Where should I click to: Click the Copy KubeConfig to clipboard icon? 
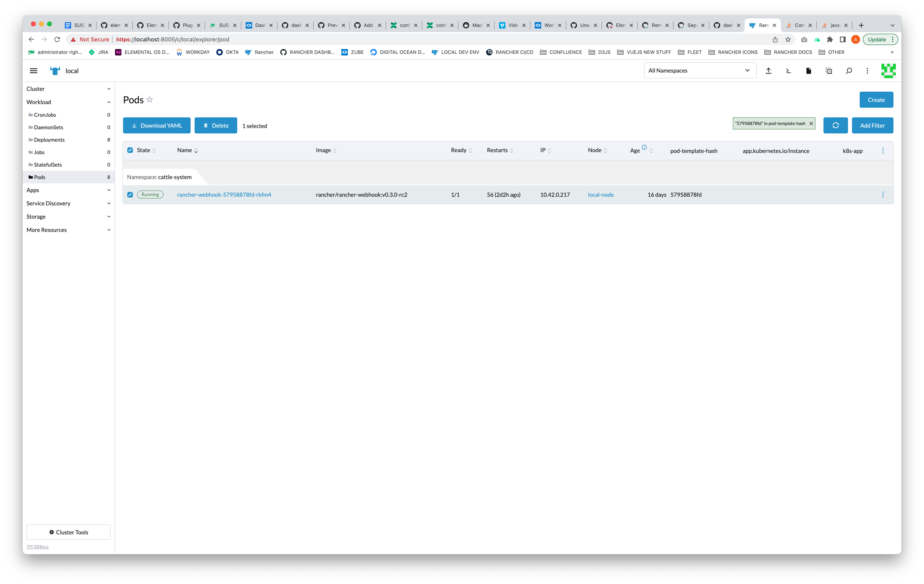coord(829,71)
